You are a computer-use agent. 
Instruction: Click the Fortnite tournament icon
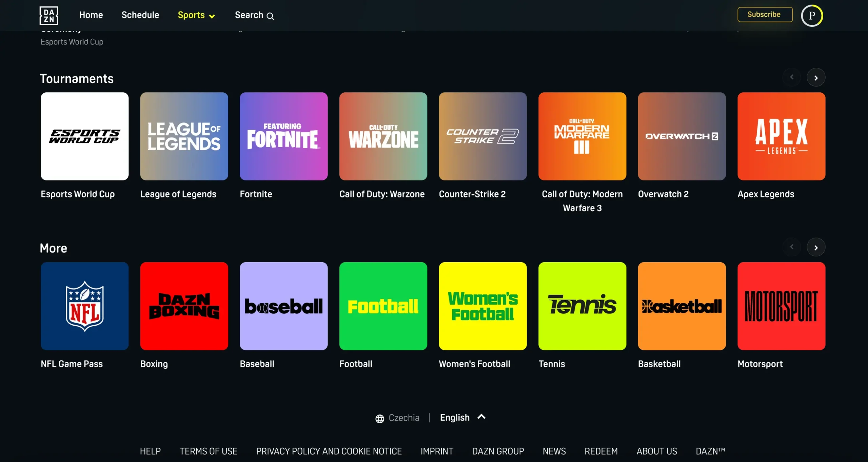283,136
